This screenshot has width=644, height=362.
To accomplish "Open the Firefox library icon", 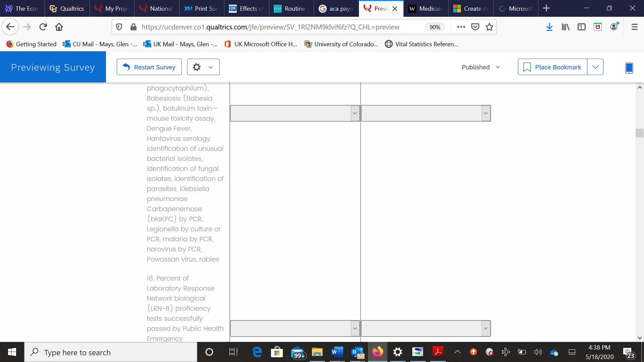I will click(x=566, y=27).
